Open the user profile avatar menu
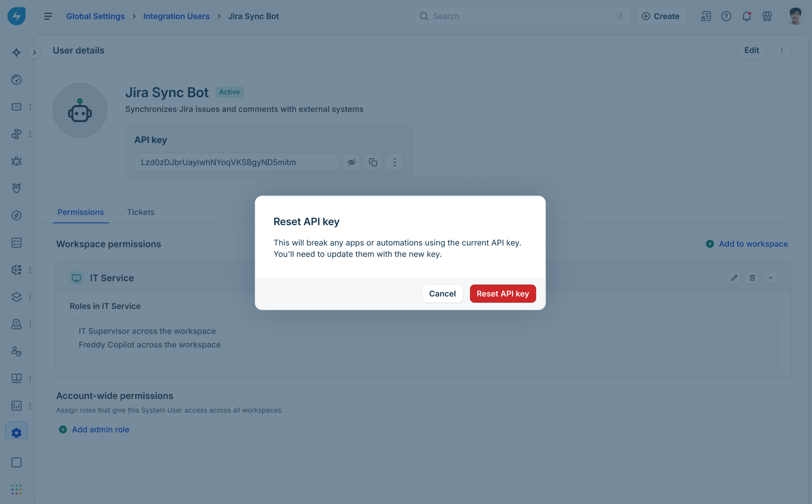This screenshot has width=812, height=504. click(795, 16)
